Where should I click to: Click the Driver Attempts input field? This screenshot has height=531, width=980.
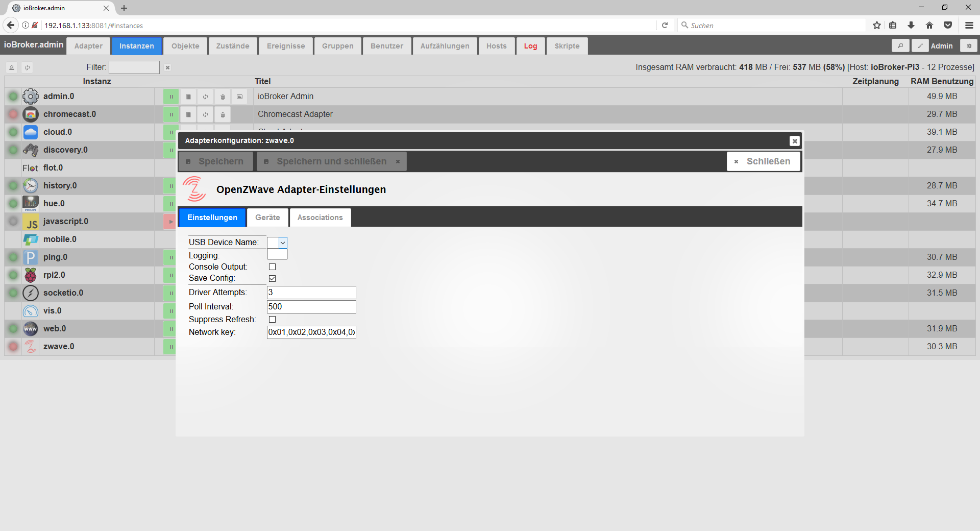(311, 293)
